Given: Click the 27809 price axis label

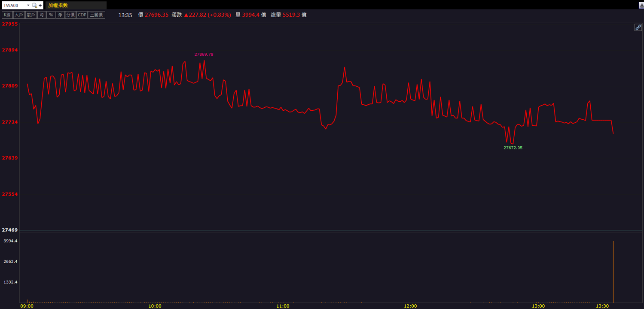Looking at the screenshot, I should point(10,86).
